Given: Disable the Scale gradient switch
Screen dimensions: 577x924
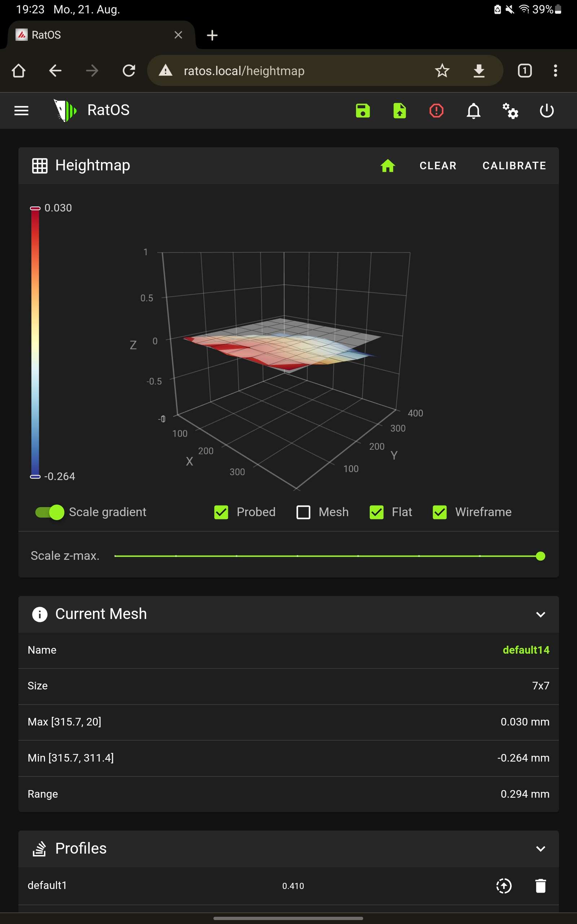Looking at the screenshot, I should click(x=50, y=512).
